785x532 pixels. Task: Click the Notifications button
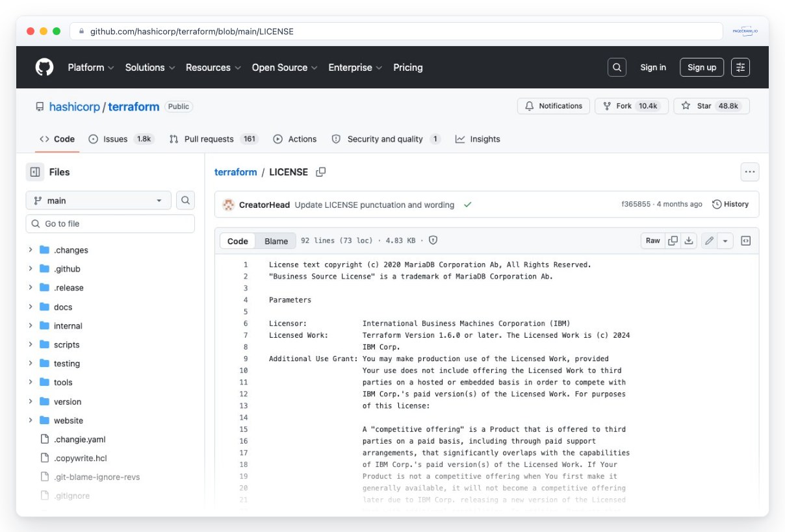click(x=554, y=106)
